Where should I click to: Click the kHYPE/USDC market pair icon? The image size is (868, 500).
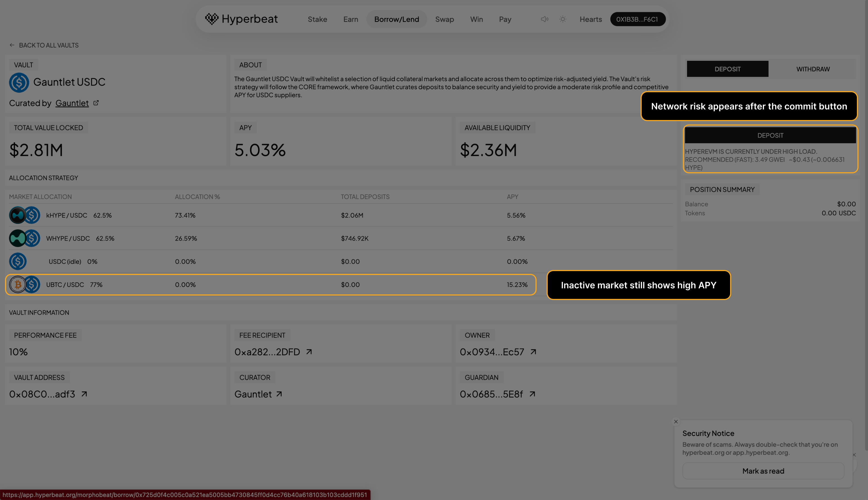24,215
